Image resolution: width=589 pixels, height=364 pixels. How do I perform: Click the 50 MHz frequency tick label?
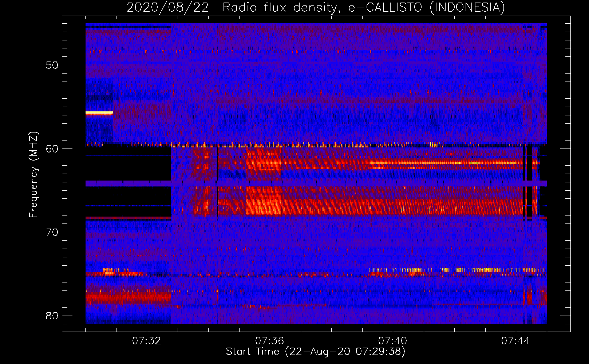pyautogui.click(x=52, y=65)
